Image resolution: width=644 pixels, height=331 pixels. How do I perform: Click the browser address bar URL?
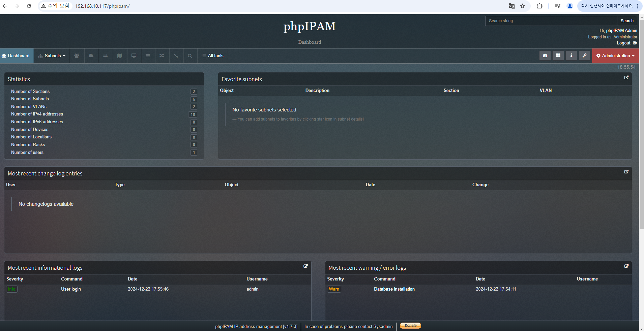pos(102,6)
